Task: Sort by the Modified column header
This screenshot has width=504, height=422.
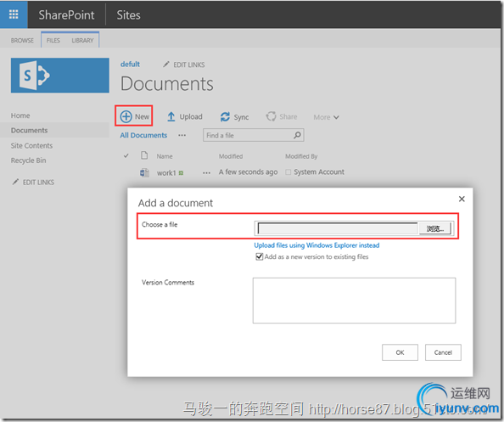Action: (231, 156)
